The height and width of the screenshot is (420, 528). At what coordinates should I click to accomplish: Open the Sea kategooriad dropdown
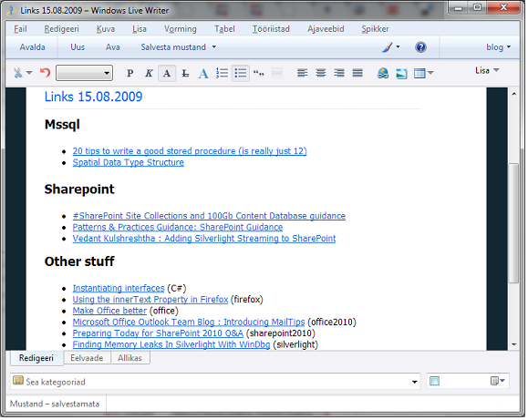(x=415, y=382)
